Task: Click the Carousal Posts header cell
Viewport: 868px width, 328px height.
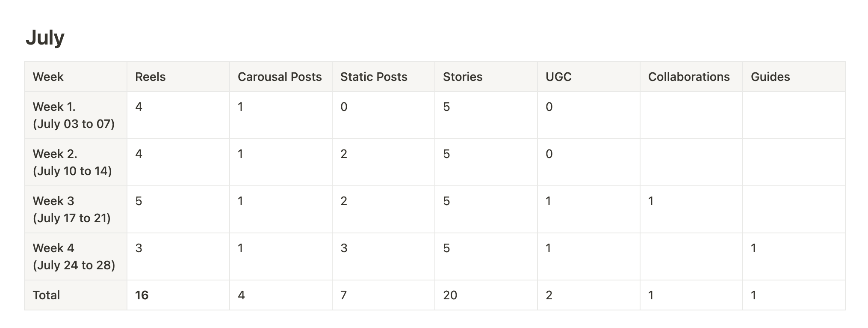Action: (281, 77)
